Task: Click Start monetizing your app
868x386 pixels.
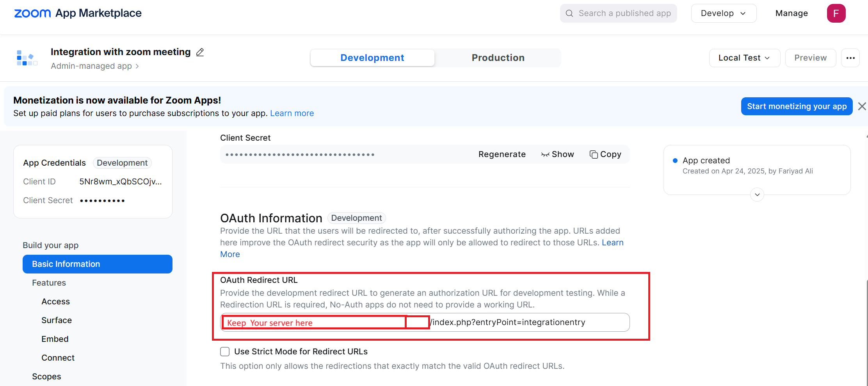Action: pos(797,106)
